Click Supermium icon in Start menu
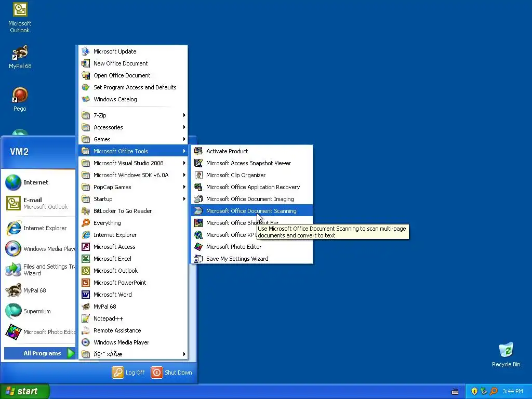The width and height of the screenshot is (532, 399). (x=13, y=311)
